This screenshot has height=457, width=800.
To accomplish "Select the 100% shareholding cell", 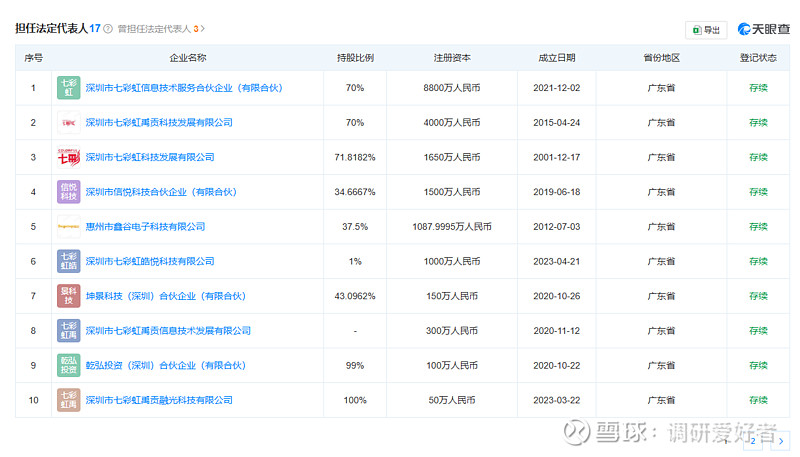I will (x=355, y=400).
